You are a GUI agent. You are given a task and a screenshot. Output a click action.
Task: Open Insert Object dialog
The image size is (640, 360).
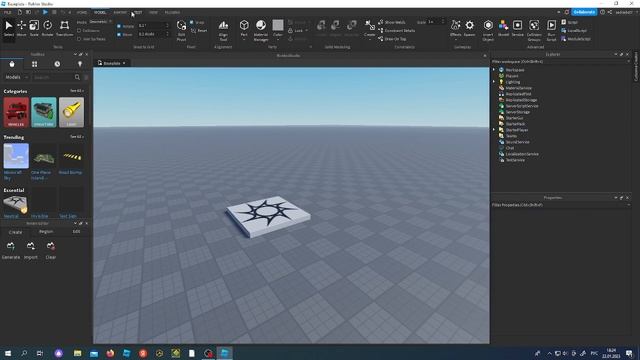[x=488, y=30]
